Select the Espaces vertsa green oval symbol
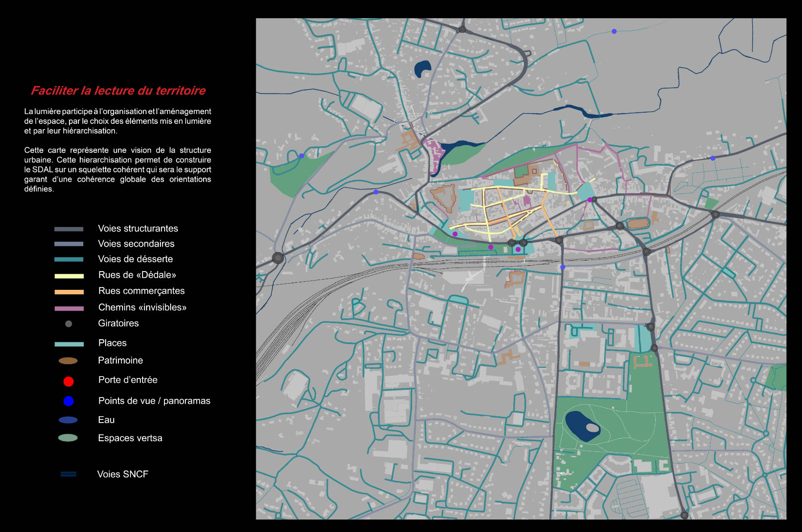Image resolution: width=802 pixels, height=532 pixels. click(68, 438)
